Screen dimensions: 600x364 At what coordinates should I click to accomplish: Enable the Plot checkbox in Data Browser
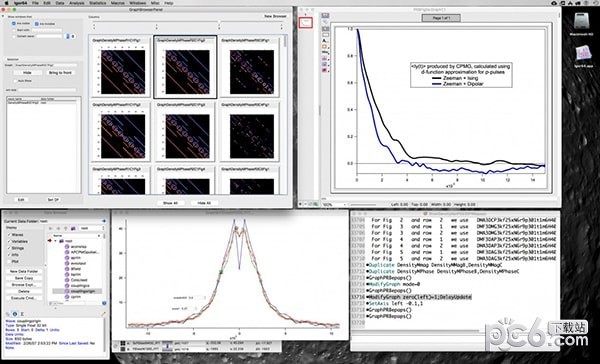point(9,261)
